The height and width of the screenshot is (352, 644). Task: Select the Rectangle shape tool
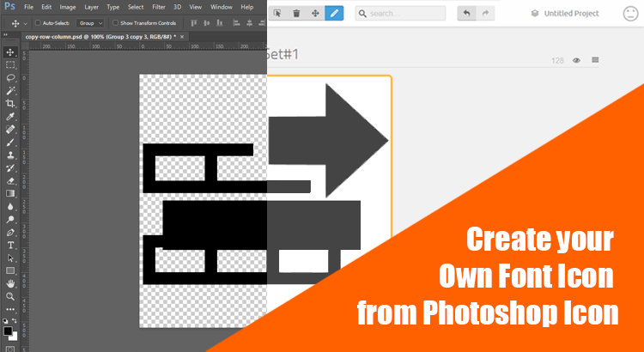(10, 270)
